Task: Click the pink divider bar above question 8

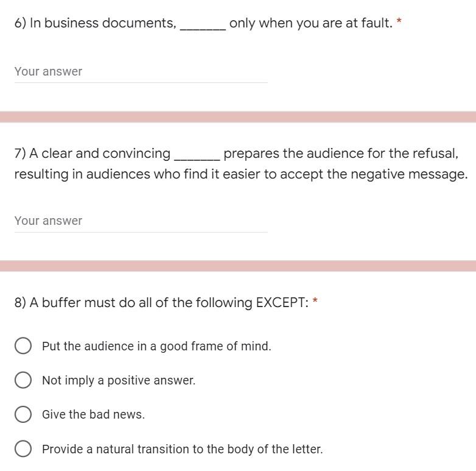Action: [x=238, y=266]
